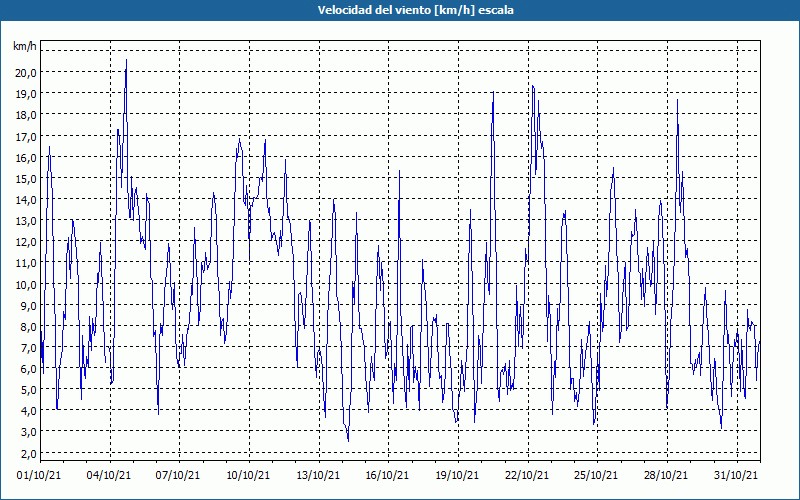
Task: Click the 18,0 y-axis value
Action: pos(26,115)
